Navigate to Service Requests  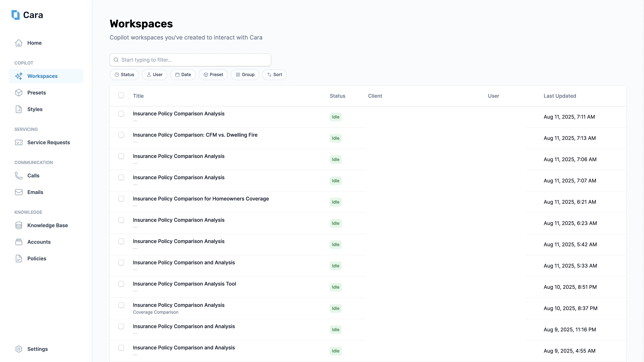click(46, 142)
